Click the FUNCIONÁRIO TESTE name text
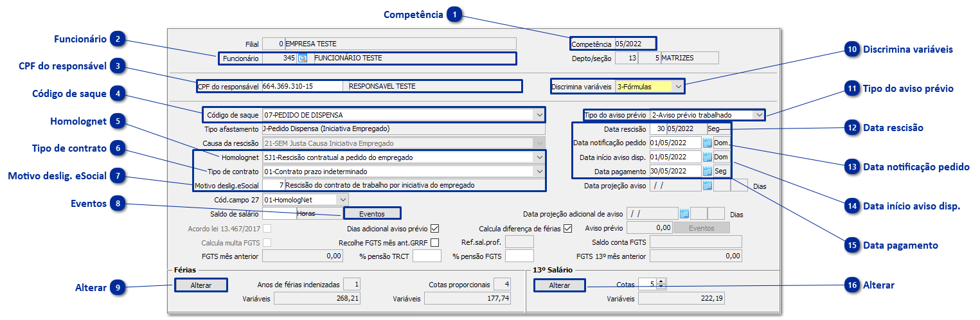The width and height of the screenshot is (980, 320). [x=348, y=58]
